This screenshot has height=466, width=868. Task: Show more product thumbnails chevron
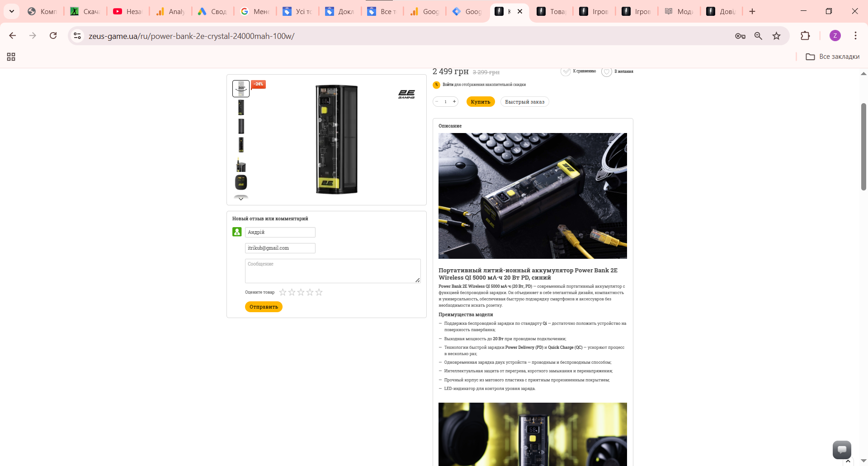coord(241,198)
